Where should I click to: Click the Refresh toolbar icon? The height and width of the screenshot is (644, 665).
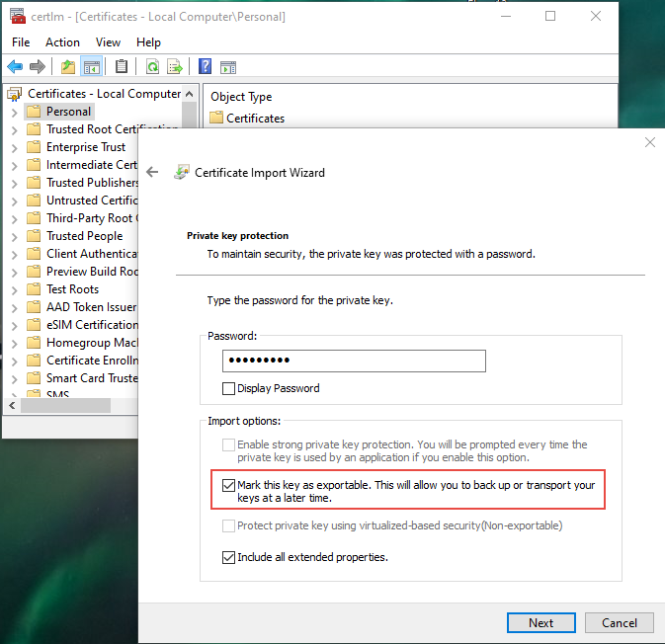(152, 67)
